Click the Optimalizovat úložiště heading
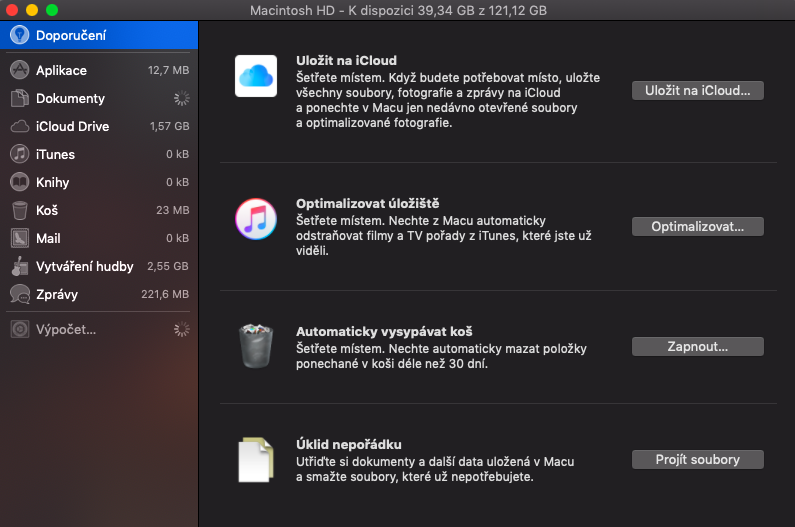This screenshot has width=795, height=527. point(368,203)
